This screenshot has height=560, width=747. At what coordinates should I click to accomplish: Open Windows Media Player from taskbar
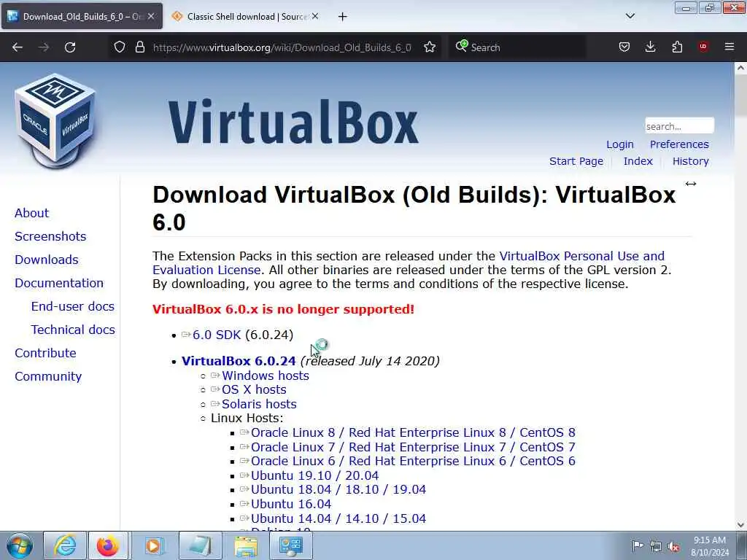pyautogui.click(x=154, y=545)
